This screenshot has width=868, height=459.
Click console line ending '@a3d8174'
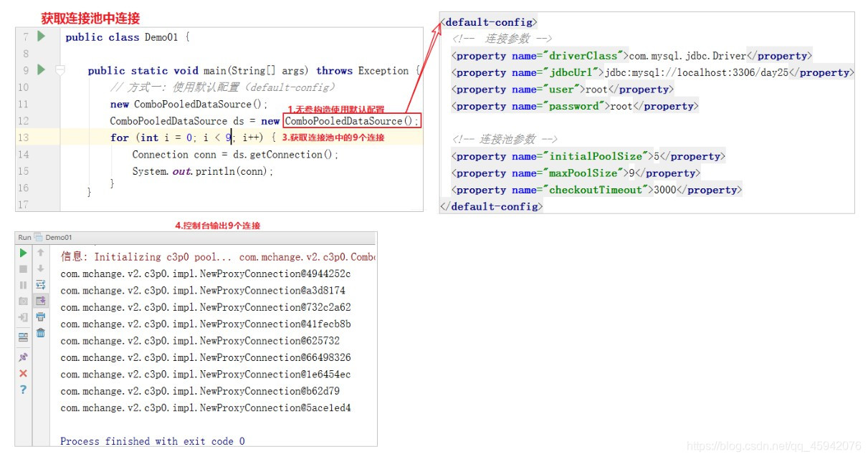203,290
